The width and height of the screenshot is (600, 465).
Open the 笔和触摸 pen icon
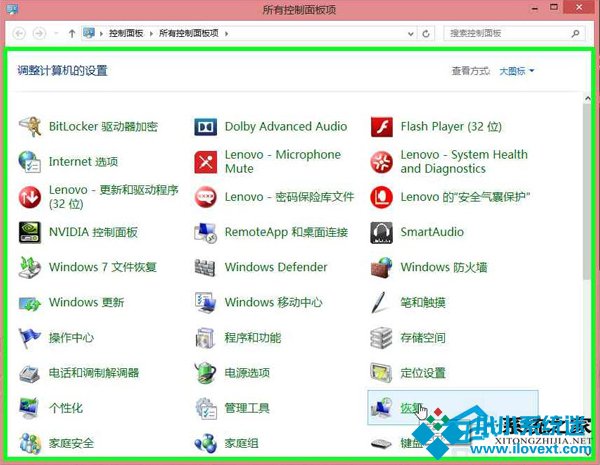[x=382, y=302]
